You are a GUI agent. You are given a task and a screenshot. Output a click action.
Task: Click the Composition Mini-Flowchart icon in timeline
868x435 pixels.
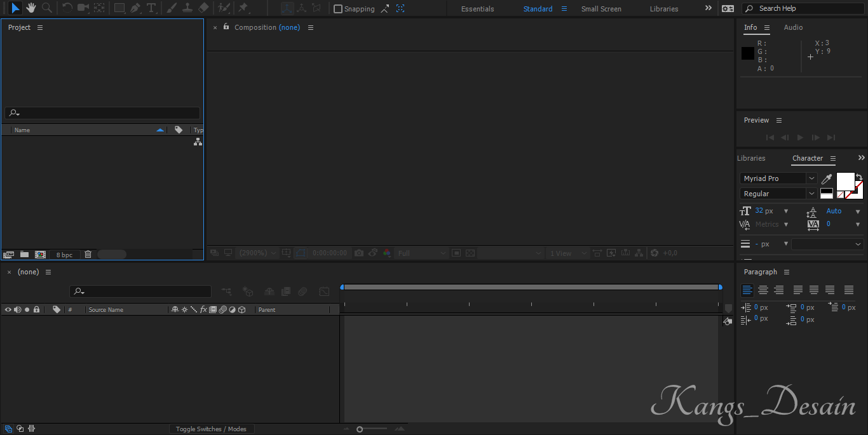point(226,291)
